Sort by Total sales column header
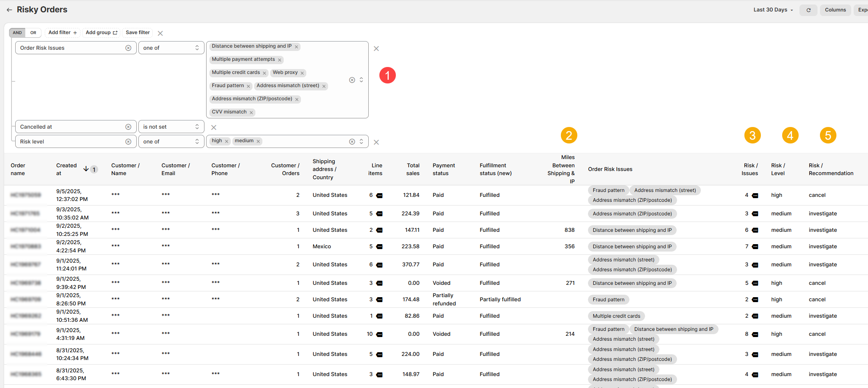 [x=413, y=169]
